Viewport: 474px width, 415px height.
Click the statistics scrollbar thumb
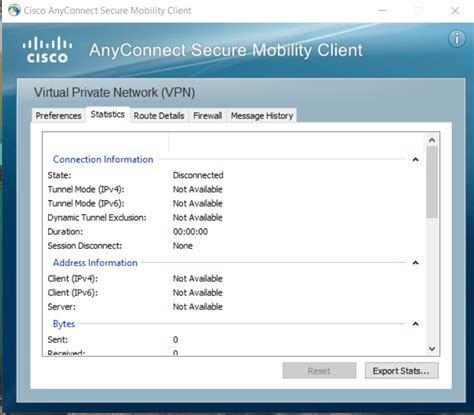(x=432, y=182)
